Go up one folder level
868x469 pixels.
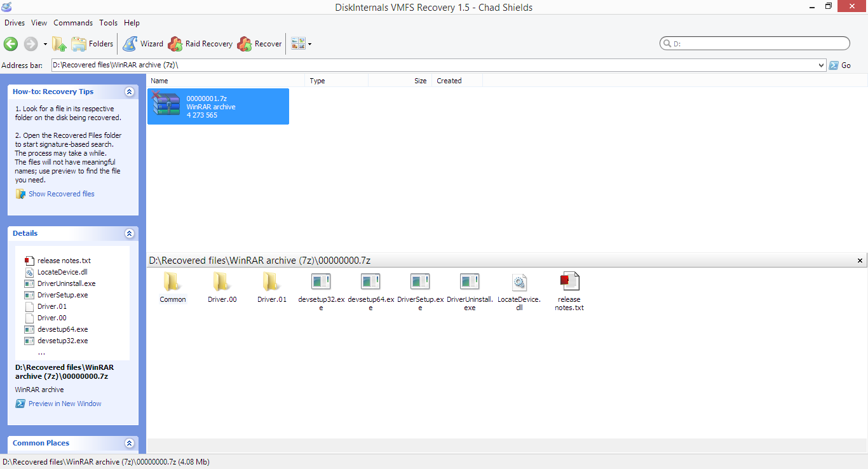(x=59, y=44)
